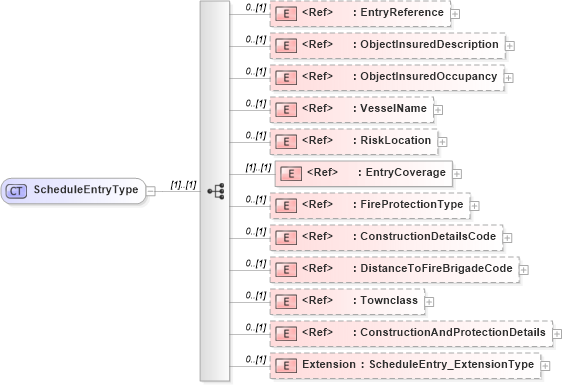Image resolution: width=562 pixels, height=385 pixels.
Task: Select the RiskLocation label text
Action: [x=396, y=140]
